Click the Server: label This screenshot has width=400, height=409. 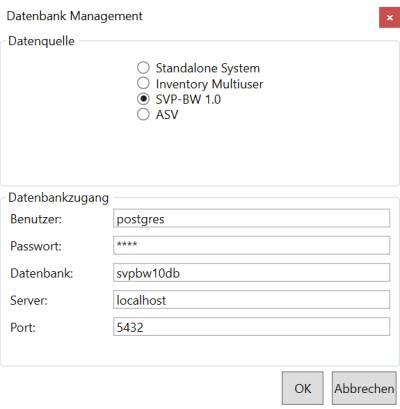pyautogui.click(x=29, y=300)
